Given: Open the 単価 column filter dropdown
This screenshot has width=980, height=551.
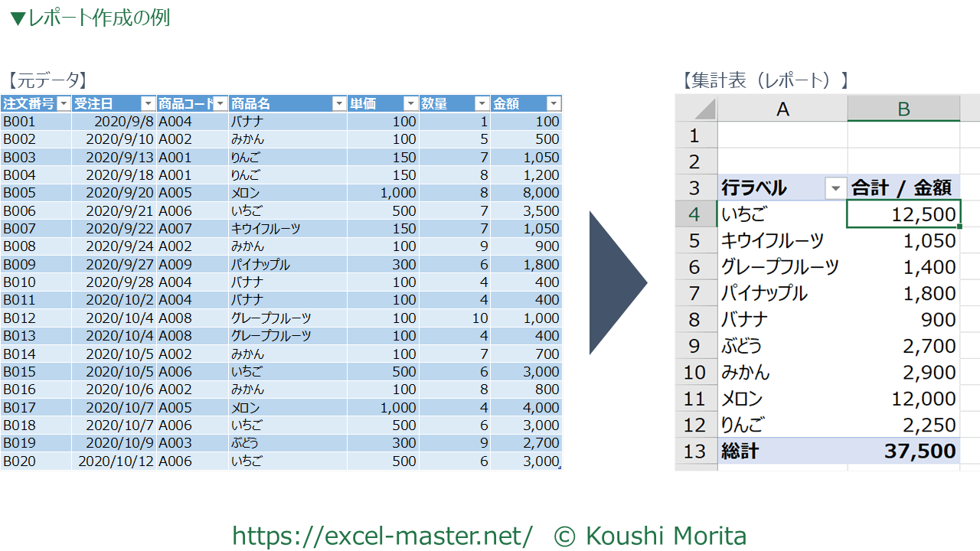Looking at the screenshot, I should tap(410, 104).
